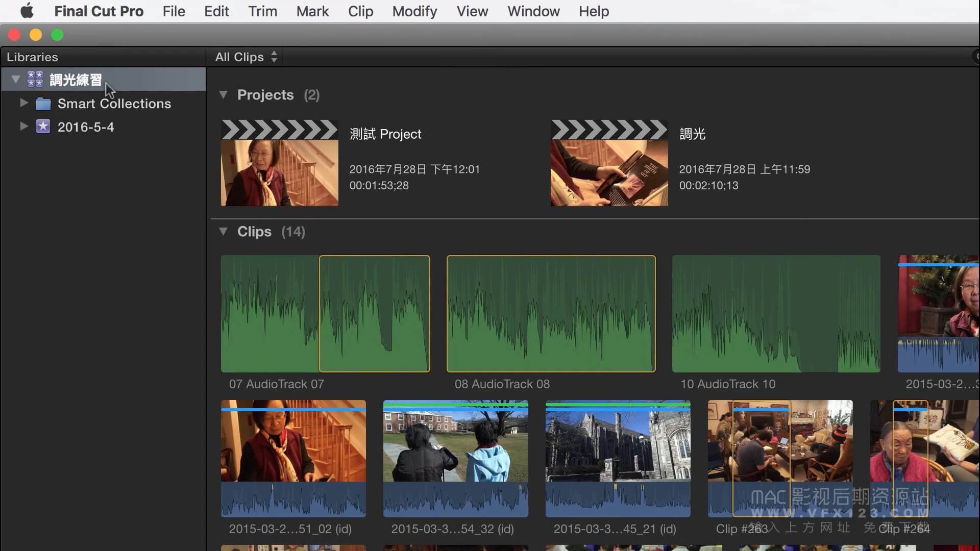Select the 10 AudioTrack 10 waveform clip
Viewport: 980px width, 551px height.
776,314
